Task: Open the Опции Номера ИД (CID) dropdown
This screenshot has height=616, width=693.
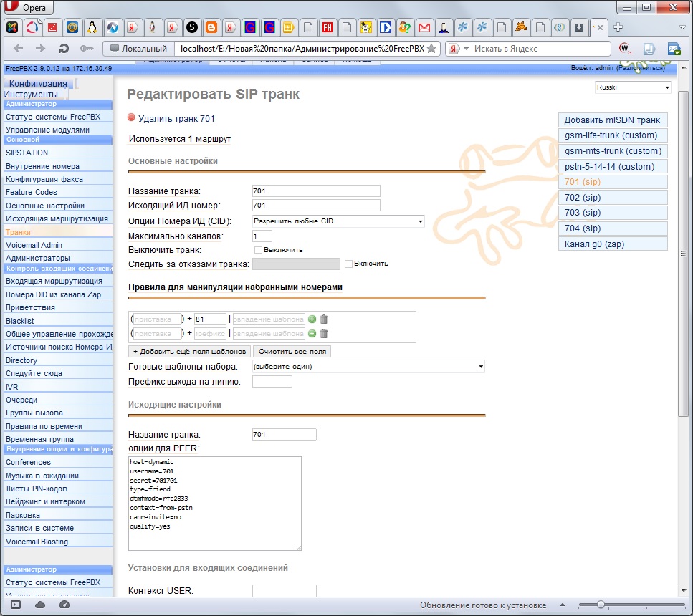Action: tap(338, 221)
